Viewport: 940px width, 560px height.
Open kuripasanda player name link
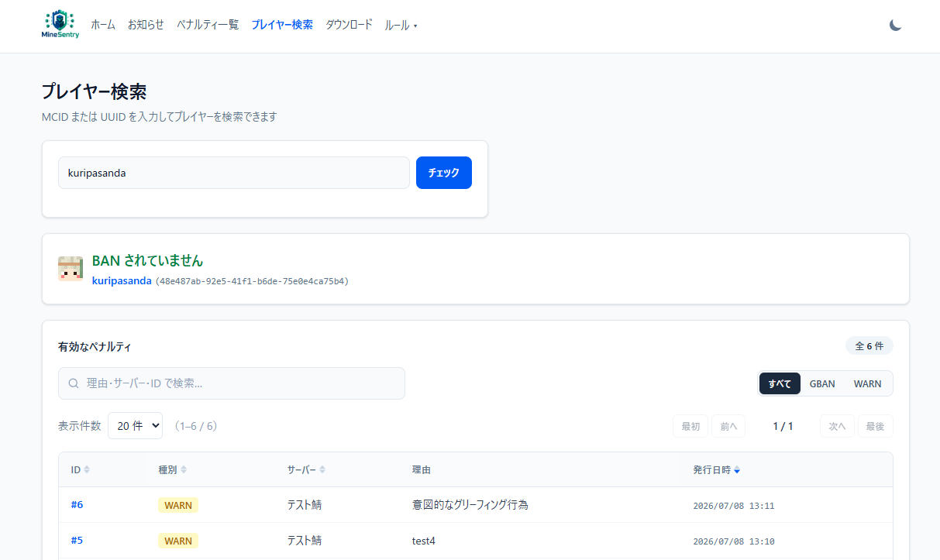pos(122,281)
